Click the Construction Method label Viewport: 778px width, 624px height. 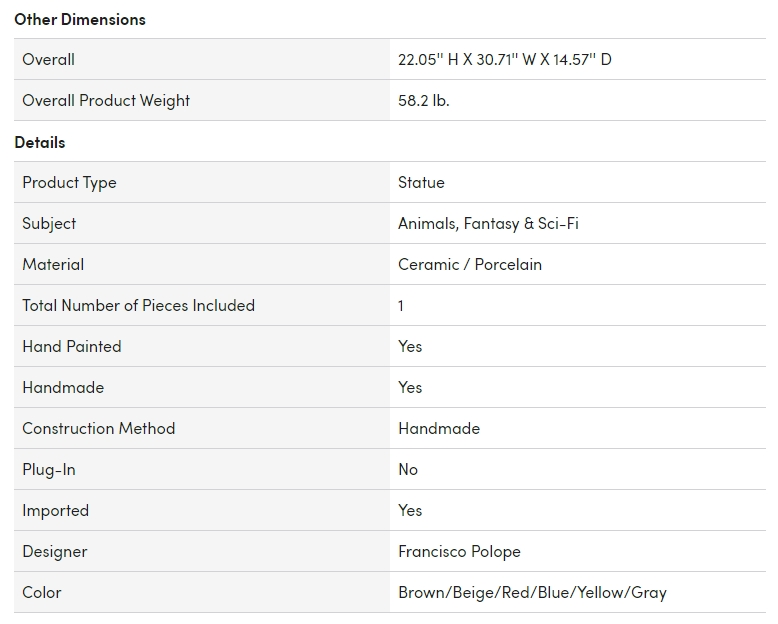click(x=98, y=428)
